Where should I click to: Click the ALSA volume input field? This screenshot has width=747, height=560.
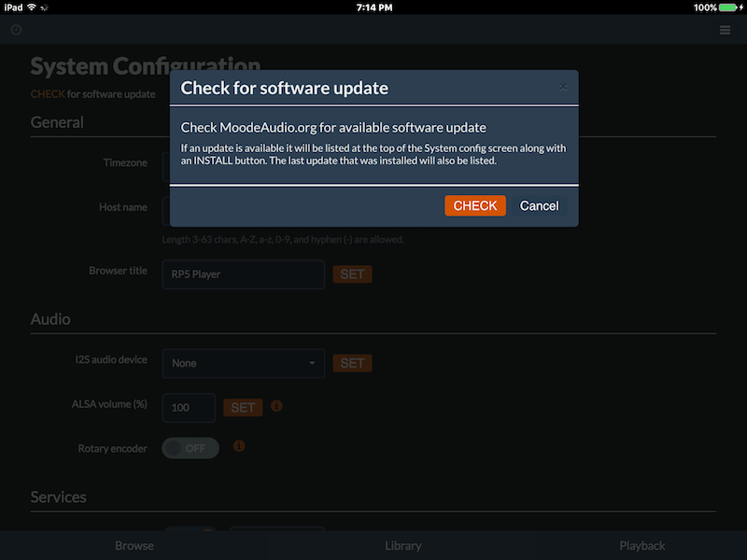tap(189, 408)
